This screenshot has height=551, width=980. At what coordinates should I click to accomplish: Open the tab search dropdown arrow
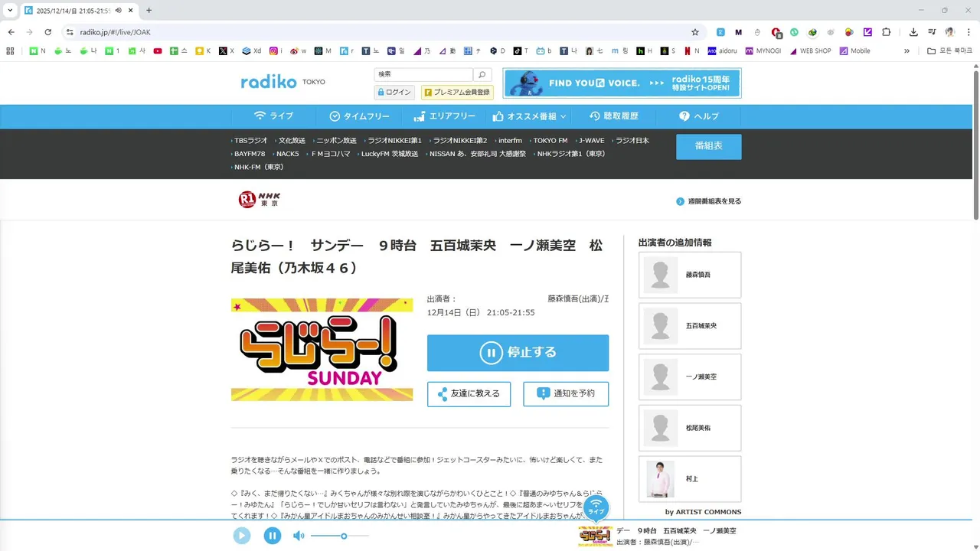(10, 10)
